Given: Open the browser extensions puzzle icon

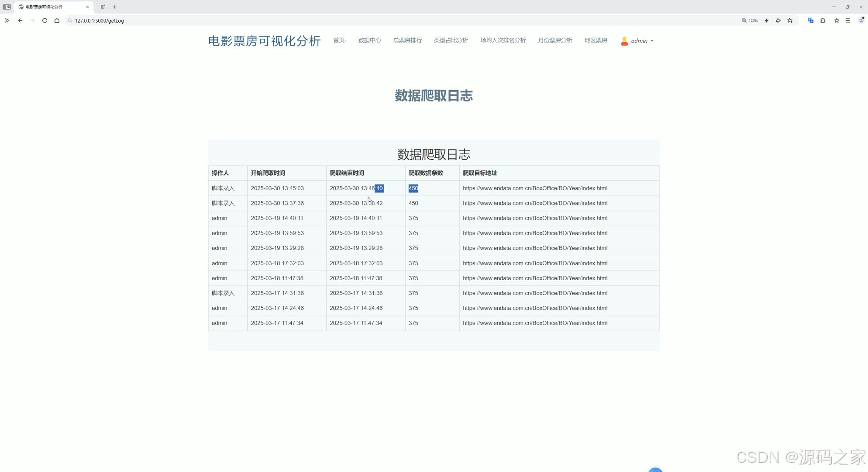Looking at the screenshot, I should coord(823,21).
